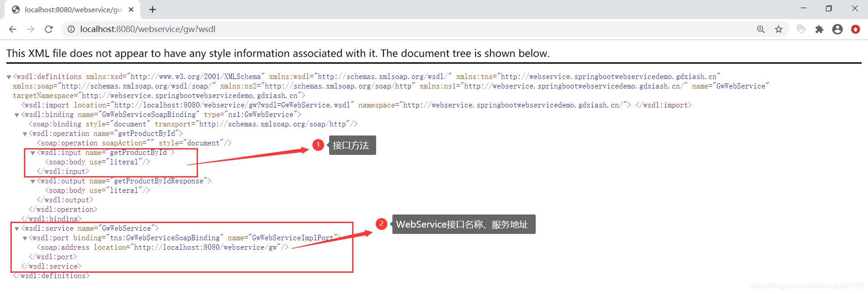The width and height of the screenshot is (868, 294).
Task: Collapse the wsdl:operation getProductById node
Action: tap(25, 134)
